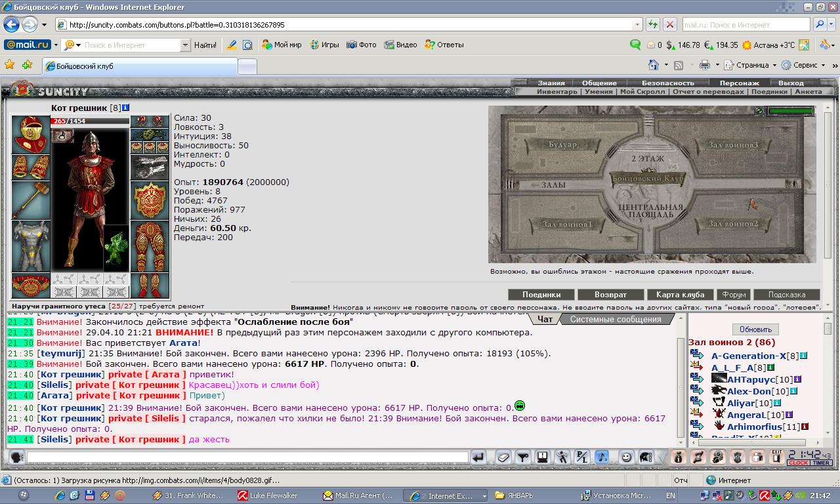Click the red gloves equipment slot

(x=31, y=168)
